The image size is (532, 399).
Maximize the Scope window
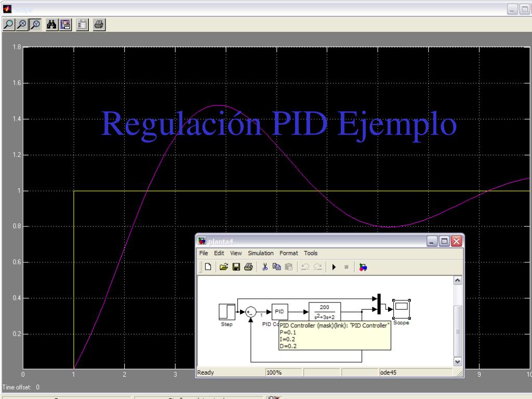(525, 9)
